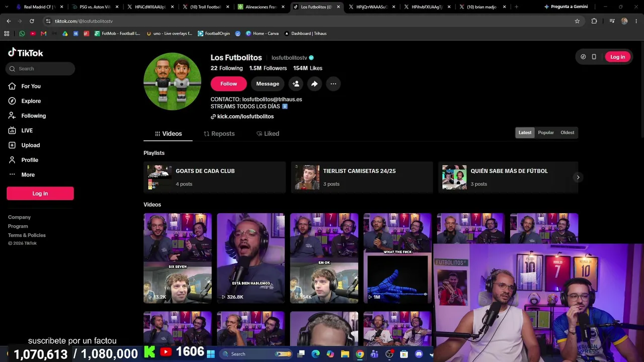
Task: Show next playlists with the right arrow
Action: tap(578, 177)
